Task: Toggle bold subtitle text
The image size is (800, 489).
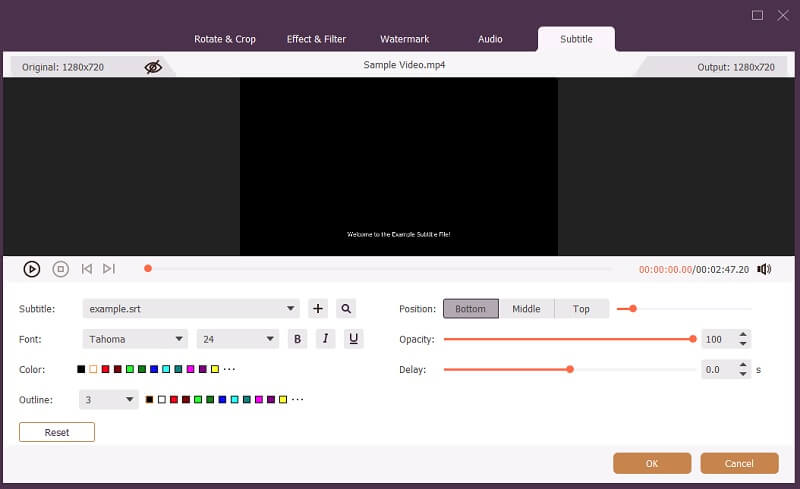Action: point(297,339)
